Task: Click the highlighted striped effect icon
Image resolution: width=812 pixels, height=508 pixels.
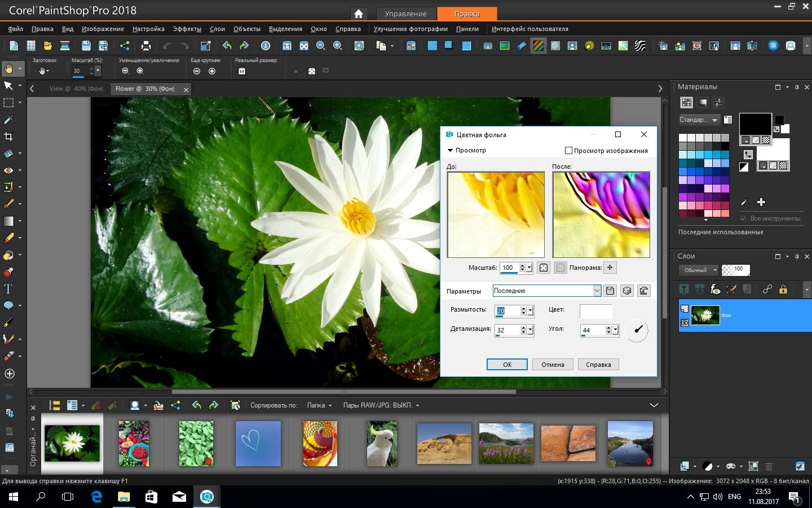Action: (539, 46)
